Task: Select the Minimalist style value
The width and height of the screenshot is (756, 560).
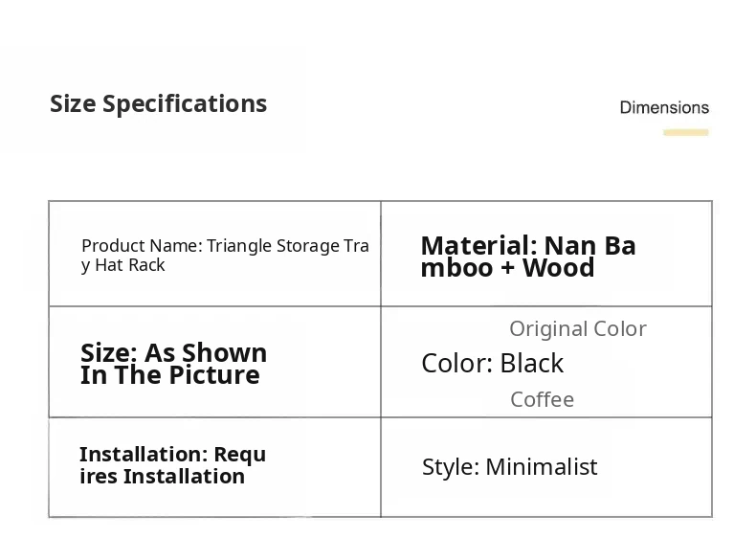Action: point(541,467)
